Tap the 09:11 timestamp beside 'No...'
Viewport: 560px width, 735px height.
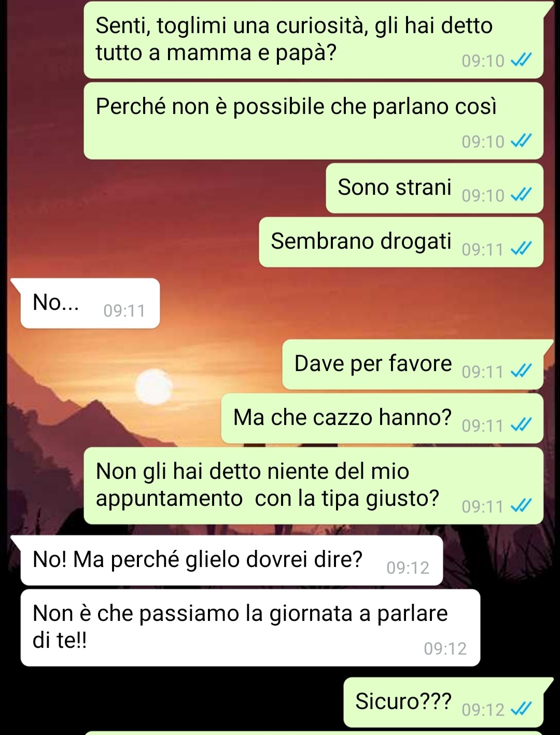click(124, 310)
